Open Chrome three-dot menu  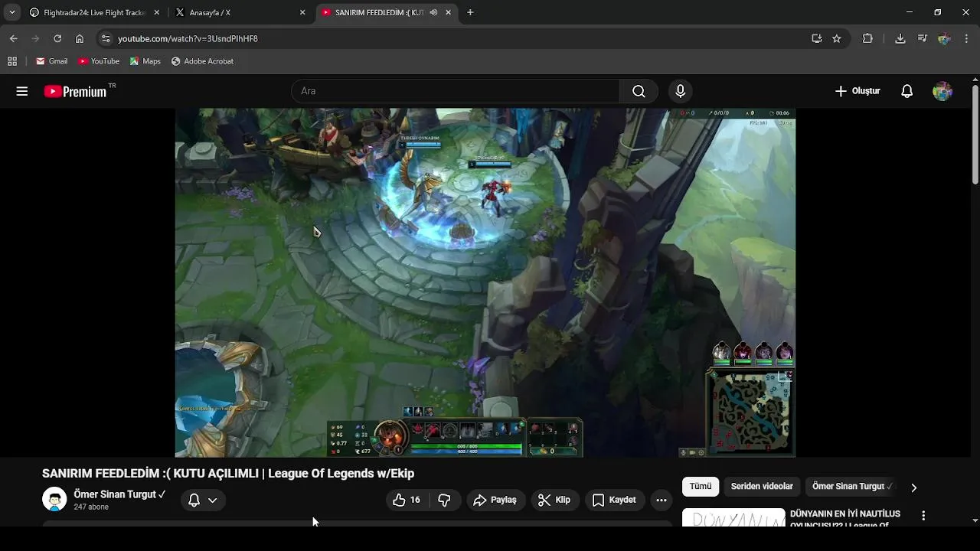coord(966,38)
